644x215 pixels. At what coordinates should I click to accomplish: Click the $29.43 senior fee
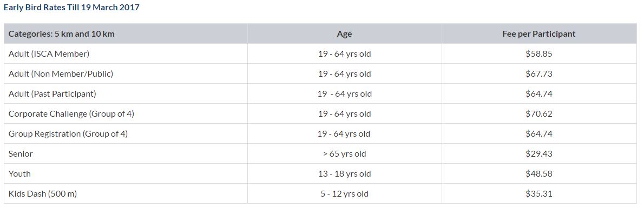[539, 154]
